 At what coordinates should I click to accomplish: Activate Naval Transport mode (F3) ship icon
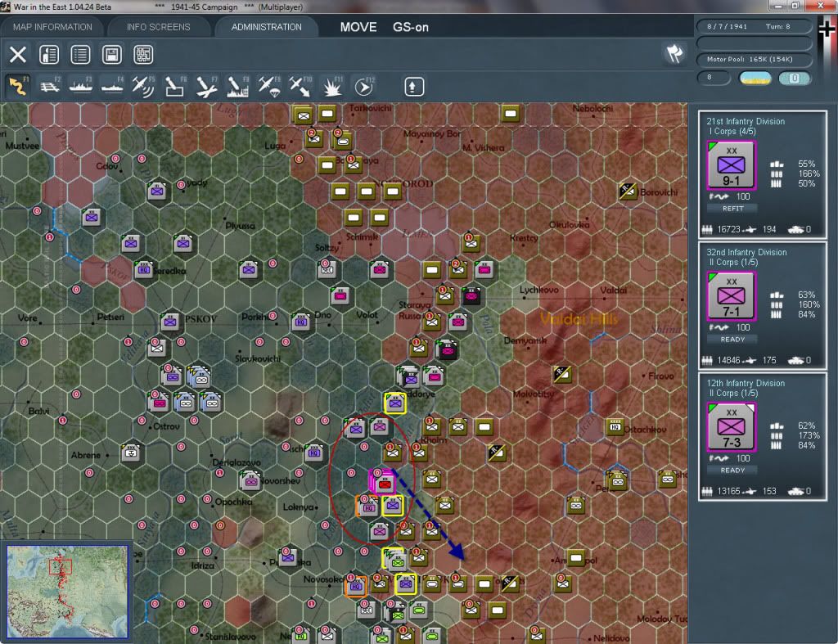[x=81, y=86]
